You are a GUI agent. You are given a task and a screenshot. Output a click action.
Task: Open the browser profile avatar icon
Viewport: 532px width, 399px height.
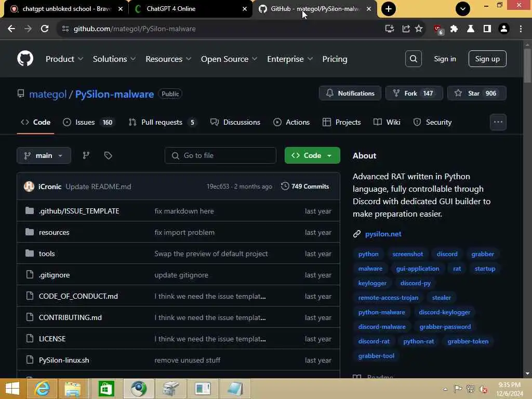pos(504,29)
